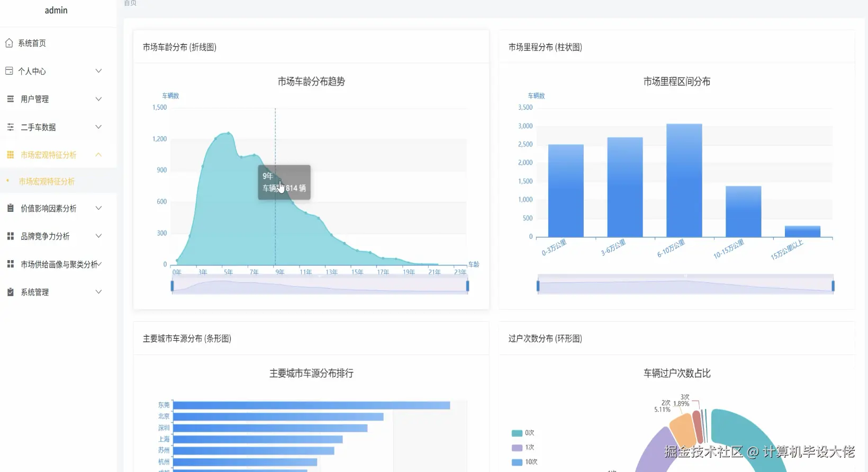Viewport: 868px width, 472px height.
Task: Click the 东莞 bar in city ranking
Action: point(311,405)
